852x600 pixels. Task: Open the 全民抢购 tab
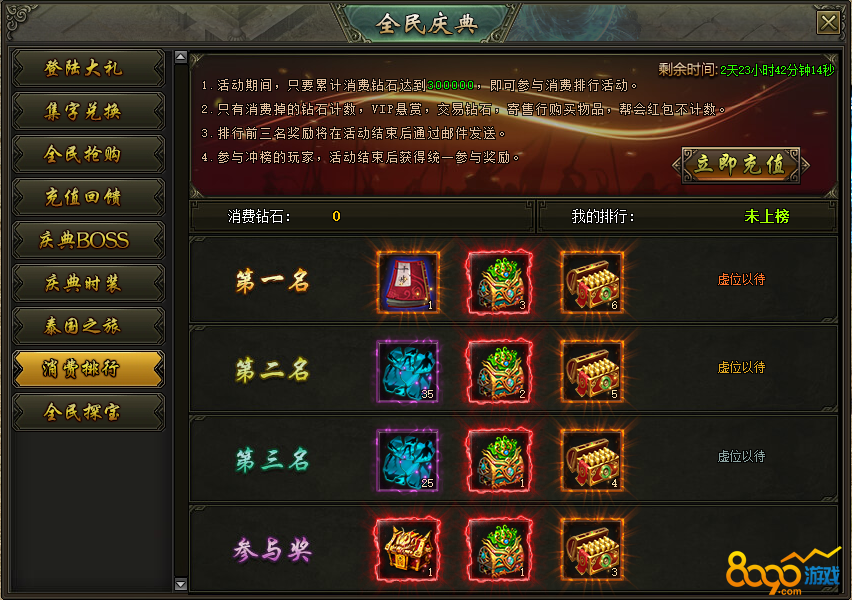[x=88, y=154]
